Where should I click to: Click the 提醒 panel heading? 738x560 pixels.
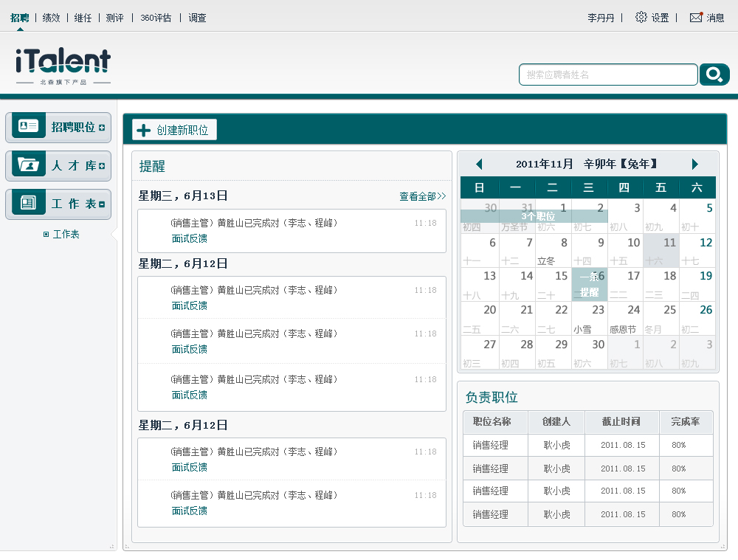point(152,166)
